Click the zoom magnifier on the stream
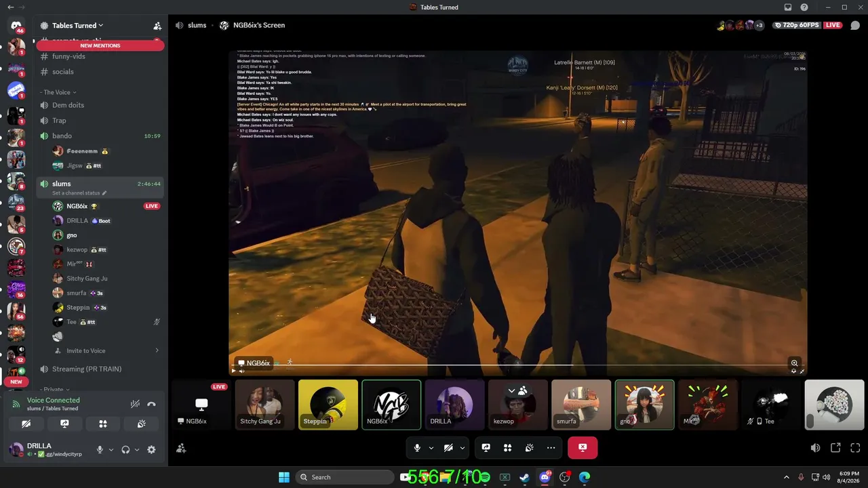 (x=794, y=363)
